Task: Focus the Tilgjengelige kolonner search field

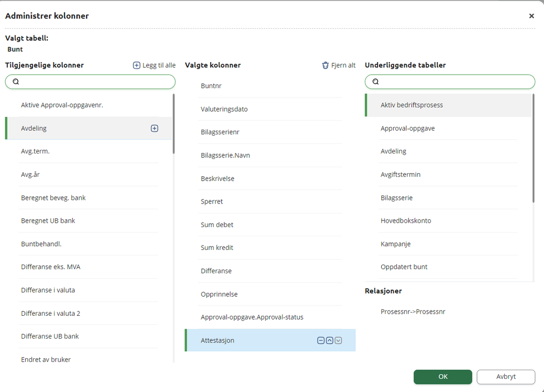Action: (90, 82)
